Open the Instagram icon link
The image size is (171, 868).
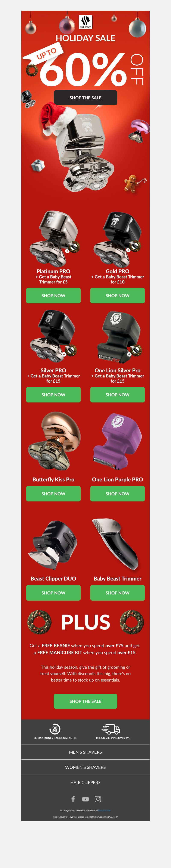pos(98,799)
